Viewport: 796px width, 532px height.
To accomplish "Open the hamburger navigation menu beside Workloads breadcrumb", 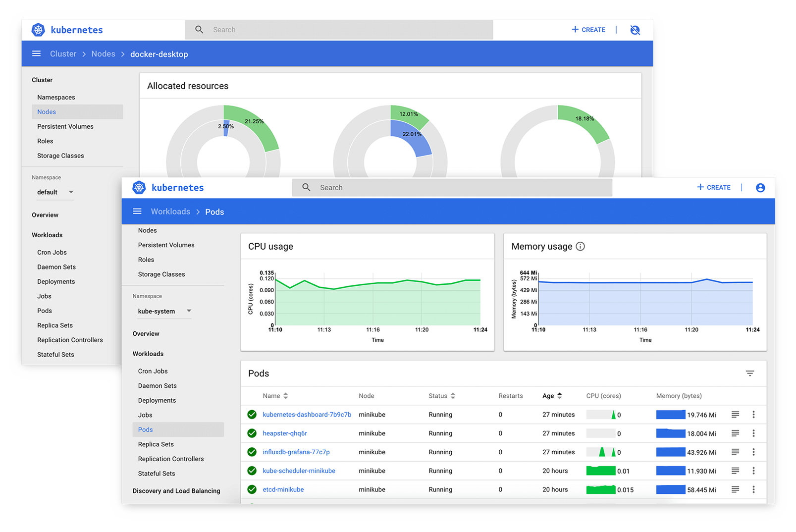I will [x=137, y=211].
